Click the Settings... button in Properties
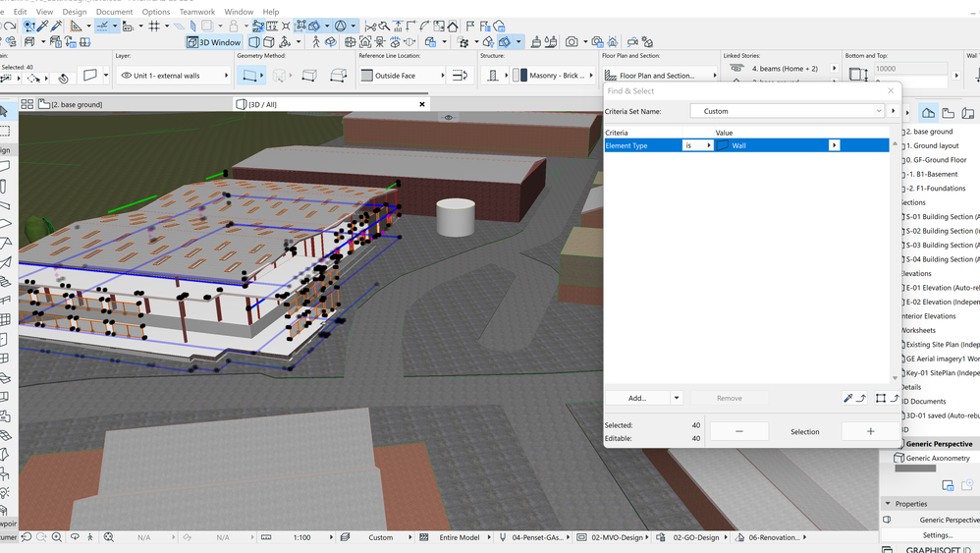980x553 pixels. [x=937, y=535]
